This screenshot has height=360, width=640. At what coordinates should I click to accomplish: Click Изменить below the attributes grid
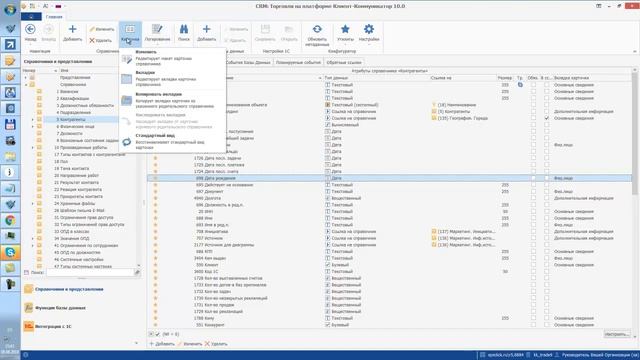point(190,344)
